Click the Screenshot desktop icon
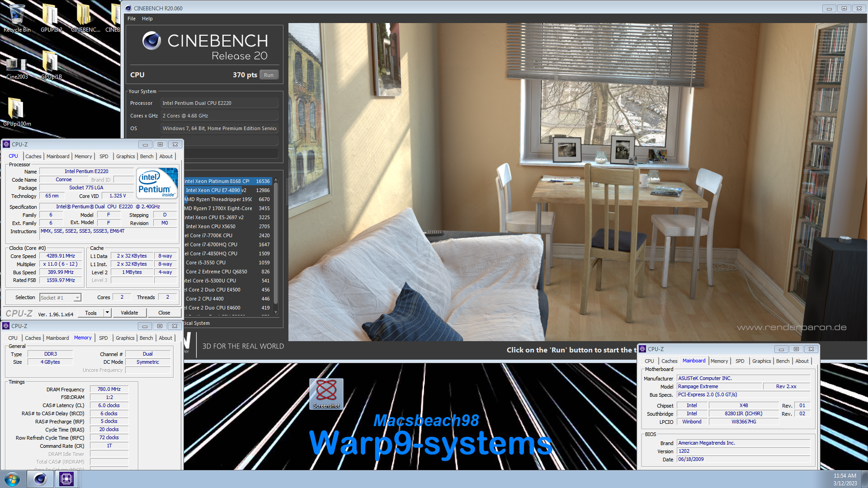Image resolution: width=868 pixels, height=488 pixels. tap(326, 394)
